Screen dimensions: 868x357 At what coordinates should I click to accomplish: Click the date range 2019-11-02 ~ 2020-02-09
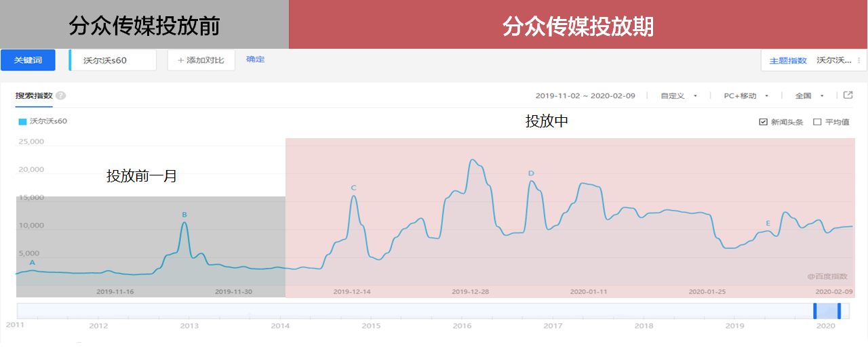coord(585,96)
